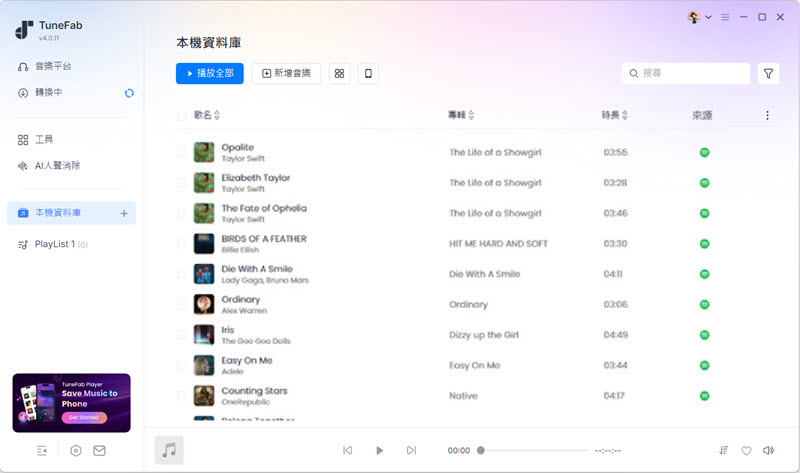Check the box for Iris
Screen dimensions: 800x473
(181, 335)
